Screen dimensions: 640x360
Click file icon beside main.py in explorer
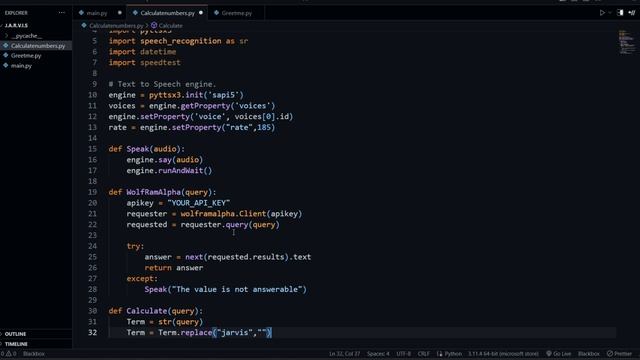click(6, 65)
